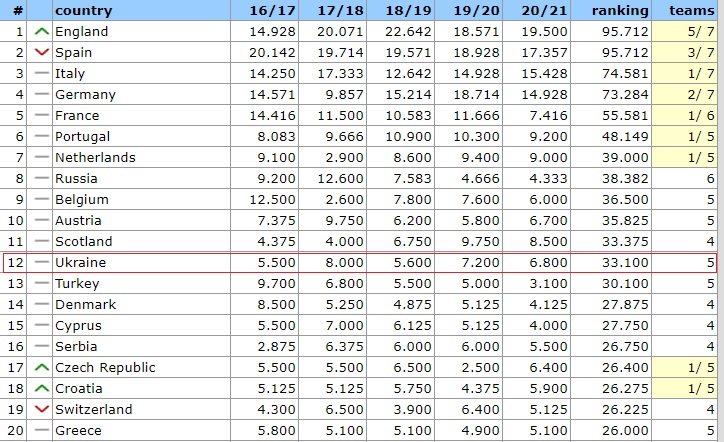This screenshot has width=724, height=442.
Task: Click the red down arrow beside Switzerland
Action: pyautogui.click(x=41, y=410)
